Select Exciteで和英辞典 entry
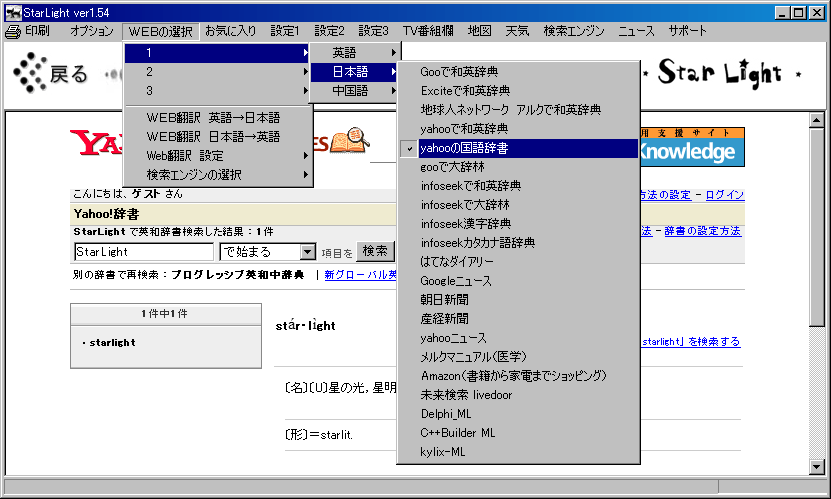Screen dimensions: 831x499 coord(518,91)
